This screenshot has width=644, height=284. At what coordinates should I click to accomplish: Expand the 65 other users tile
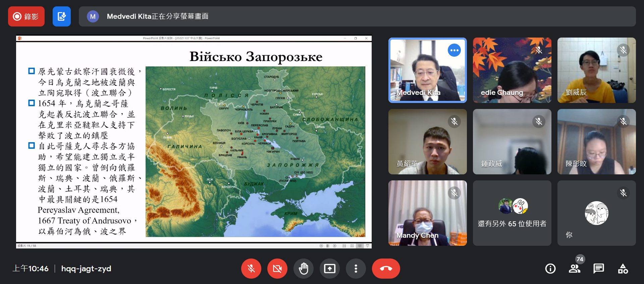(x=512, y=213)
